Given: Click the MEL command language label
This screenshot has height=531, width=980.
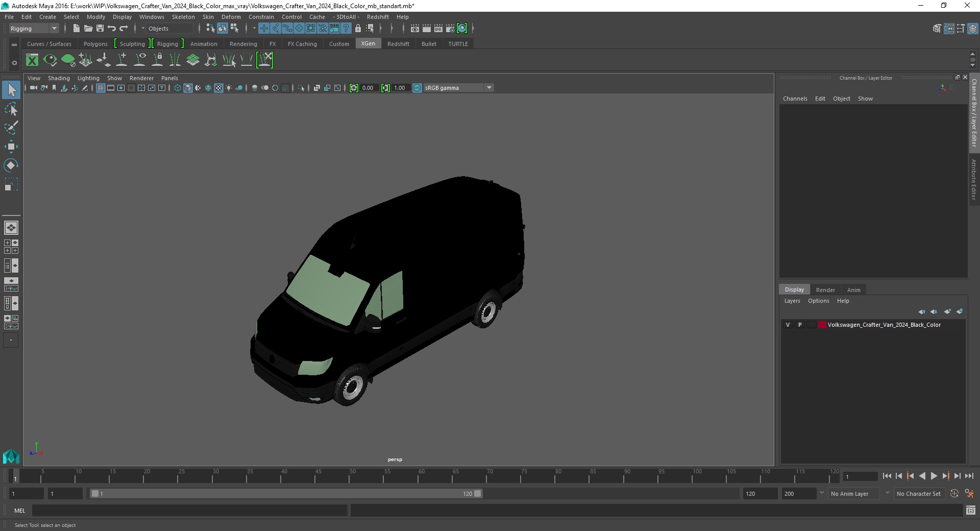Looking at the screenshot, I should point(20,511).
